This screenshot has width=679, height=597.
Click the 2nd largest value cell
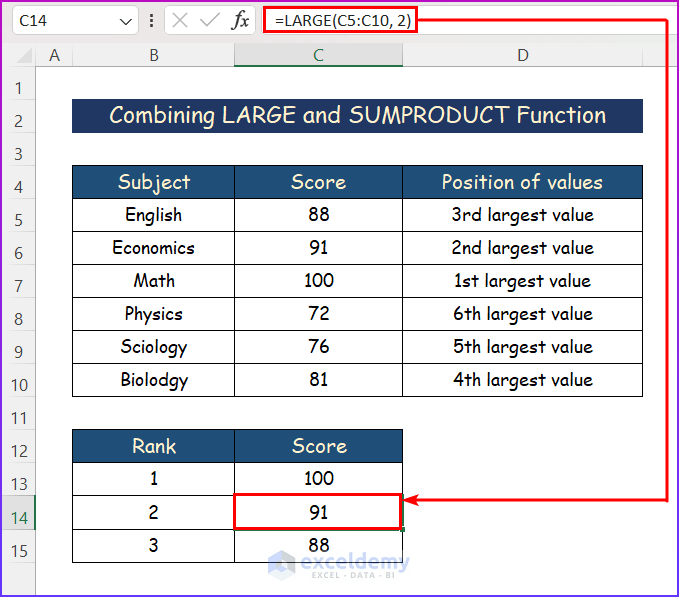coord(523,248)
